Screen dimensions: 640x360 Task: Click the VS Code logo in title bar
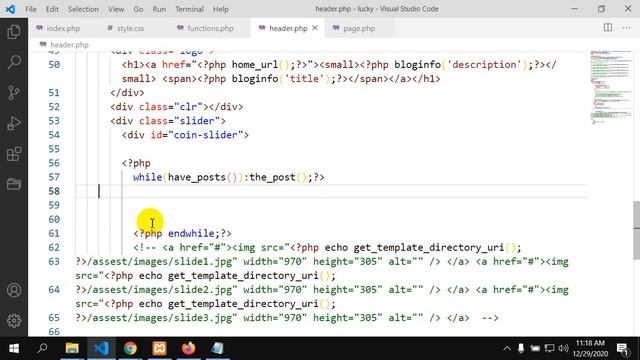(10, 9)
